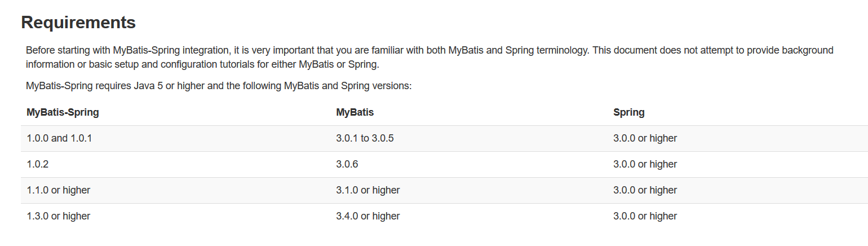Click the 'information or basic setup' text line
The image size is (868, 246).
coord(202,64)
